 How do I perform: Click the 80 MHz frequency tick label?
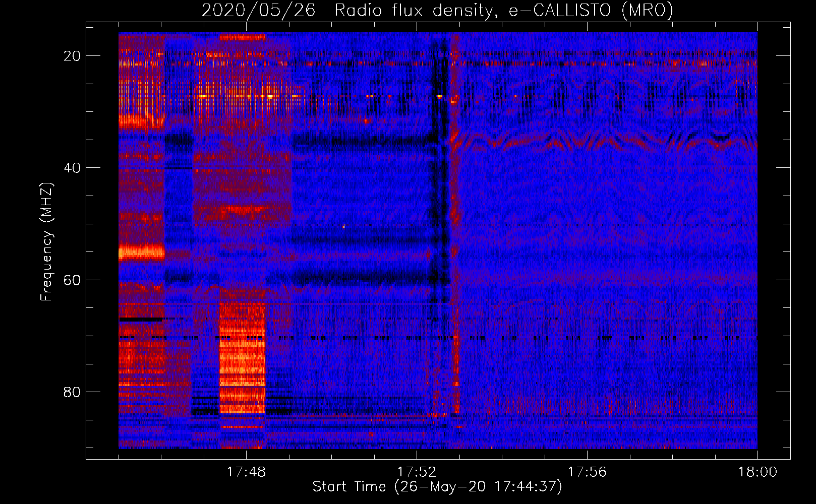(x=73, y=392)
